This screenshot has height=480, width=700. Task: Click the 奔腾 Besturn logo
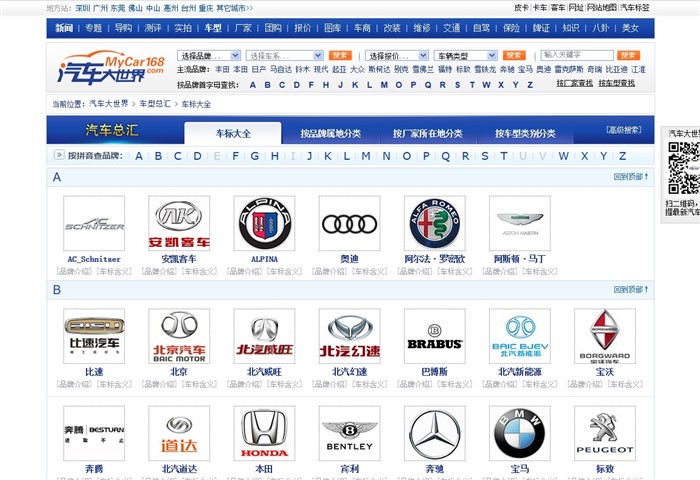[94, 433]
